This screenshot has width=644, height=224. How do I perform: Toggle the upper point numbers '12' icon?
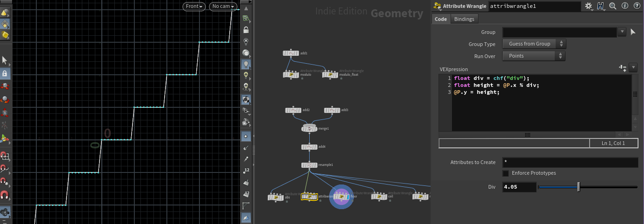pyautogui.click(x=246, y=171)
